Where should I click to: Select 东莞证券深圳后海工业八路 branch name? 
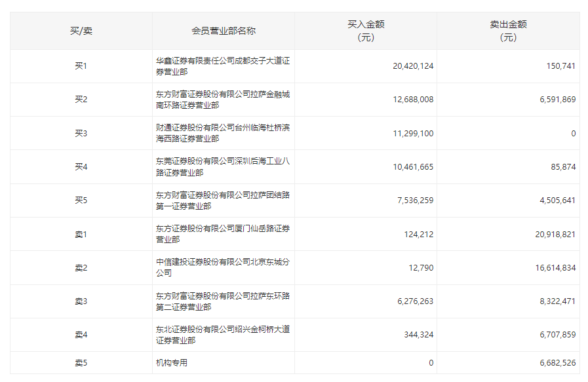pos(223,166)
